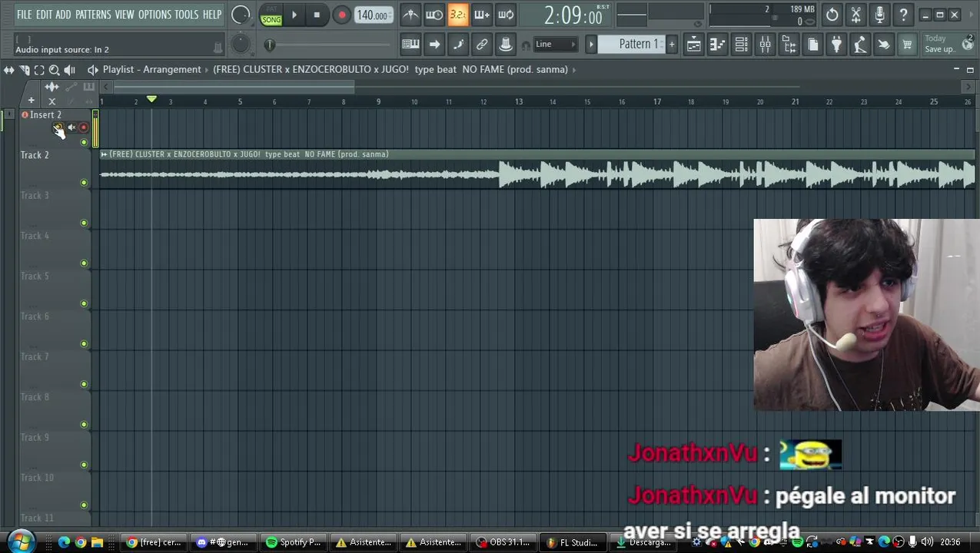Image resolution: width=980 pixels, height=553 pixels.
Task: Switch to OBS 31.1 in taskbar
Action: [503, 542]
